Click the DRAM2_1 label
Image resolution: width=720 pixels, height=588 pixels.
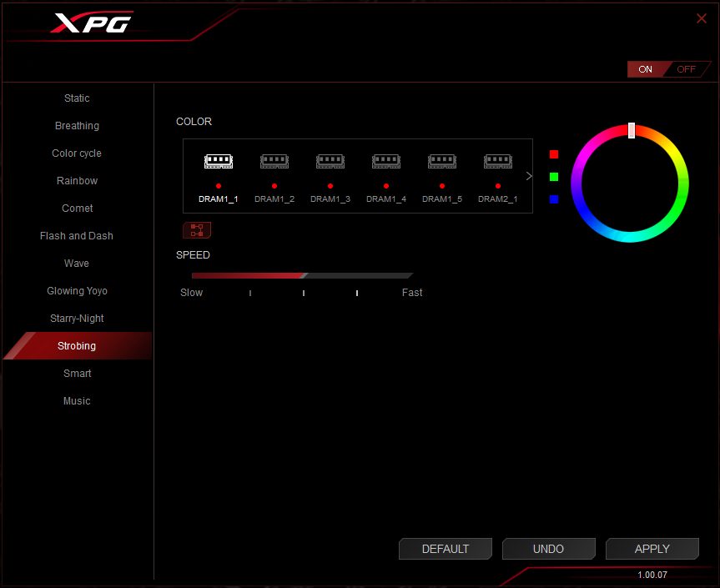click(498, 199)
